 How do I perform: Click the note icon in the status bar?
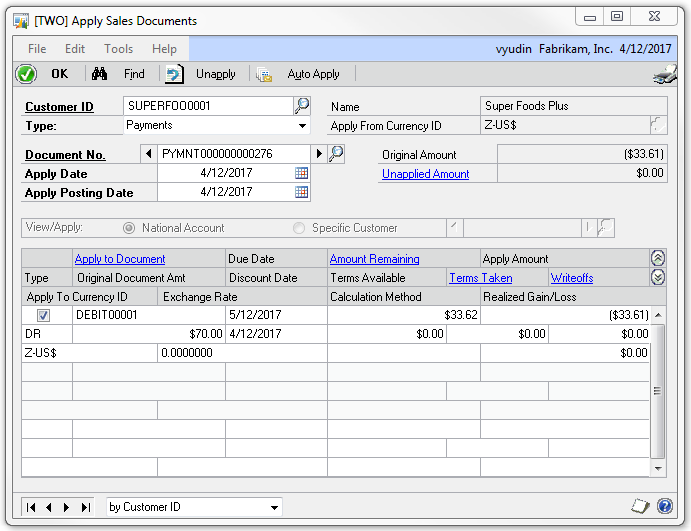pyautogui.click(x=640, y=507)
